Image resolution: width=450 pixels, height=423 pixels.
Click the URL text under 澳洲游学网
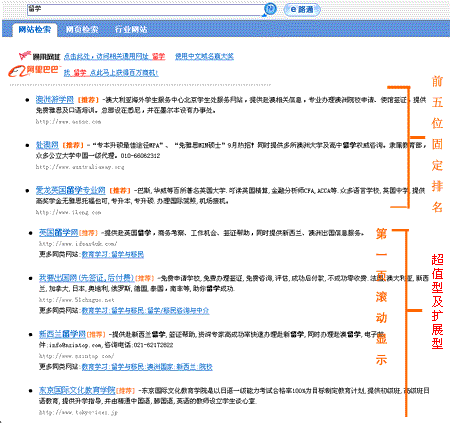point(68,122)
